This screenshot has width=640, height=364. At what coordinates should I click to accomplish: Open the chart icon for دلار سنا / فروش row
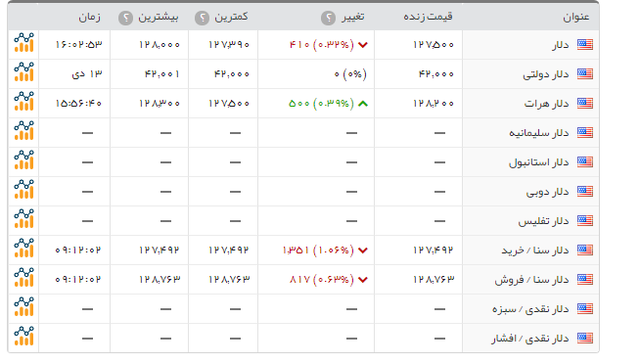(x=23, y=278)
